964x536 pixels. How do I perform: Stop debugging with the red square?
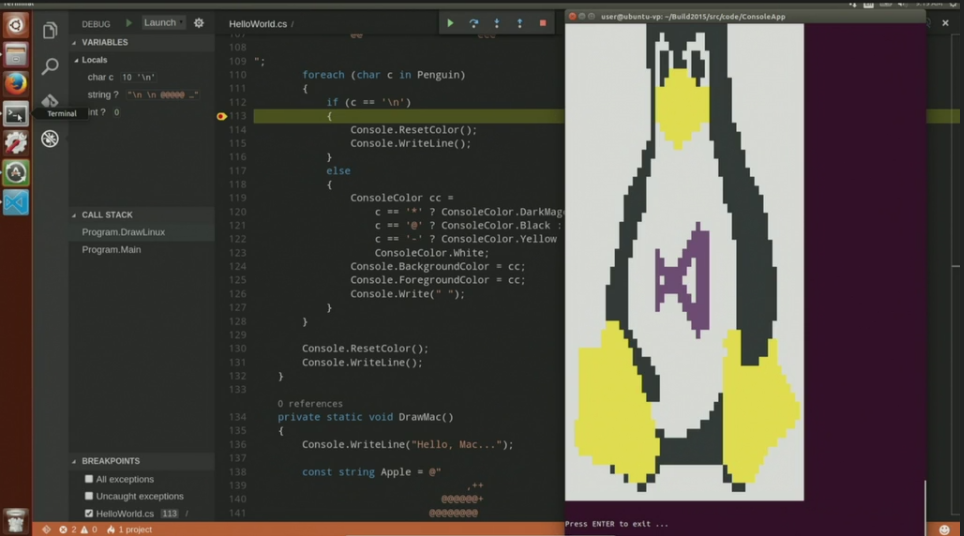[x=542, y=23]
